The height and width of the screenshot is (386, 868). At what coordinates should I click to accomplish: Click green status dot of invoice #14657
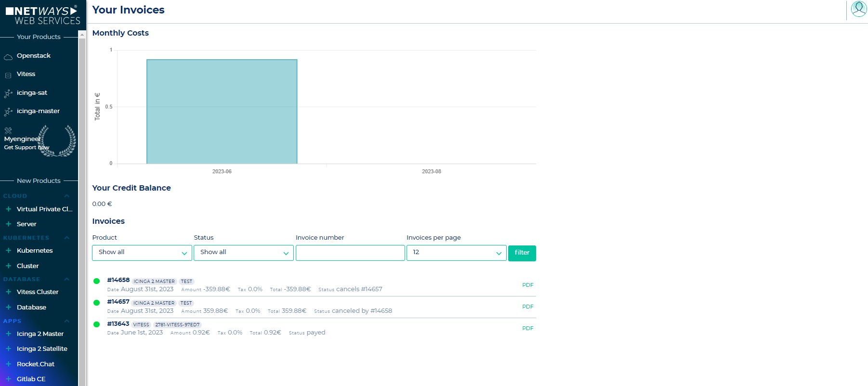pos(96,303)
